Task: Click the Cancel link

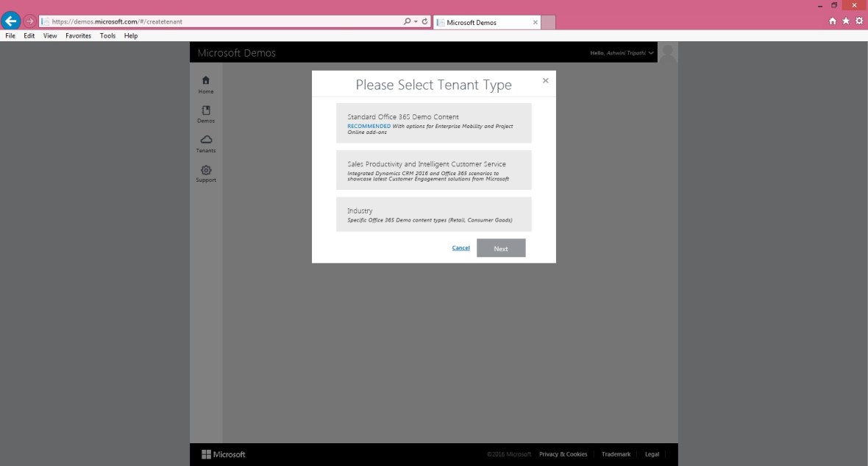Action: (x=460, y=248)
